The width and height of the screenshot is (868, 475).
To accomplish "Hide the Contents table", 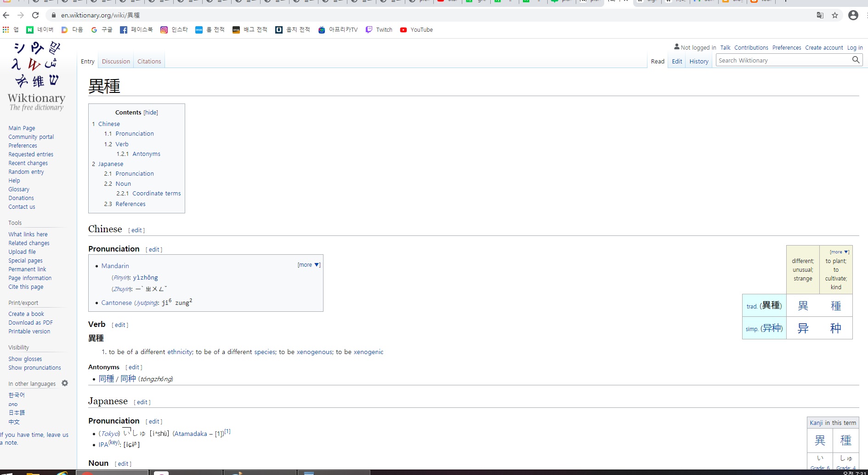I will click(x=151, y=112).
